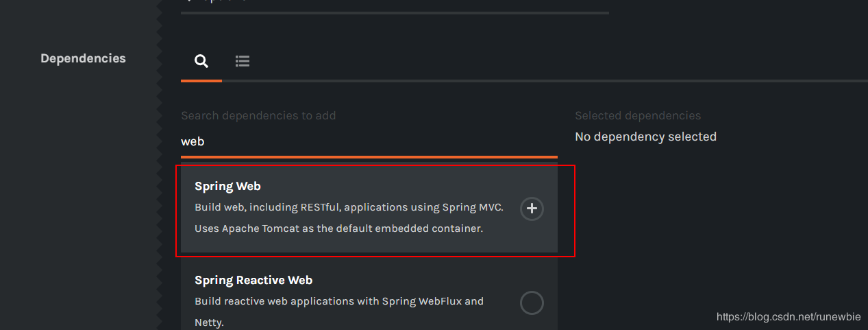Switch to the list view tab icon
Viewport: 868px width, 330px height.
tap(243, 61)
